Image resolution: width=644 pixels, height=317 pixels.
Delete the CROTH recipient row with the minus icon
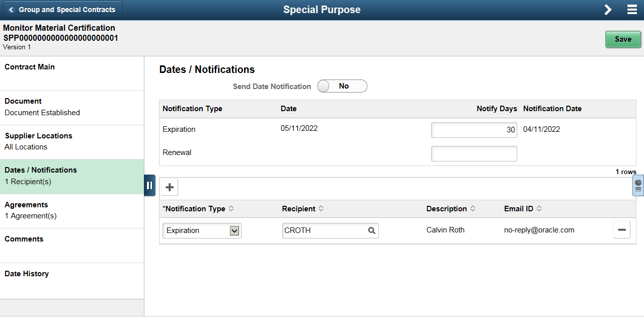click(622, 229)
